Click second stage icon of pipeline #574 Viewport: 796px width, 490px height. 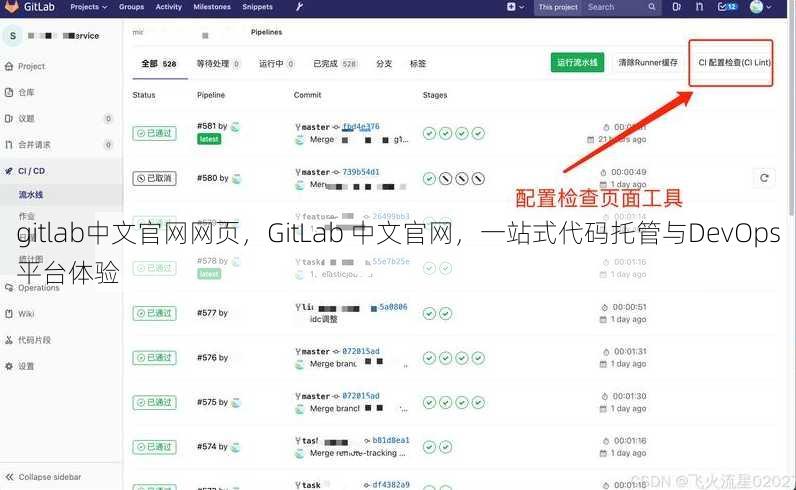point(446,447)
